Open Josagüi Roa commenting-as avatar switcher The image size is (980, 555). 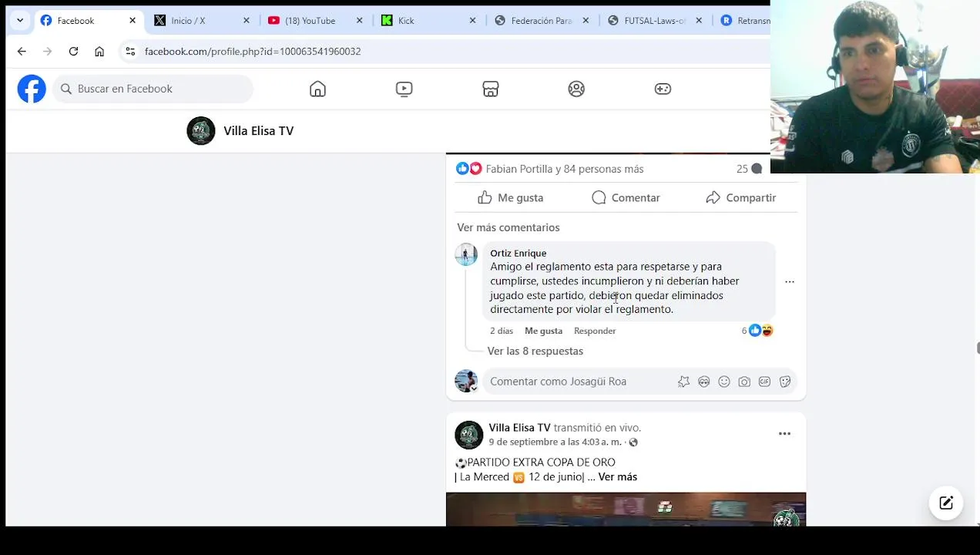click(466, 381)
